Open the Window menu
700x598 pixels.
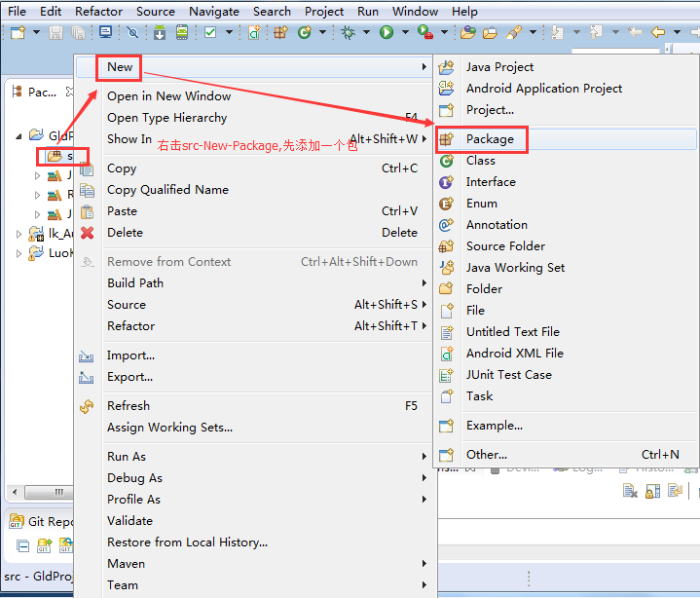415,11
